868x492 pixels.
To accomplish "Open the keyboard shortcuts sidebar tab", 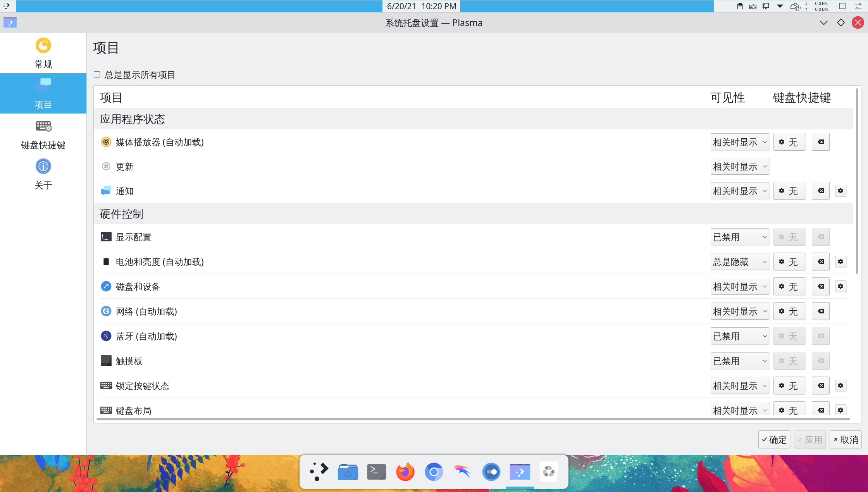I will (x=43, y=134).
